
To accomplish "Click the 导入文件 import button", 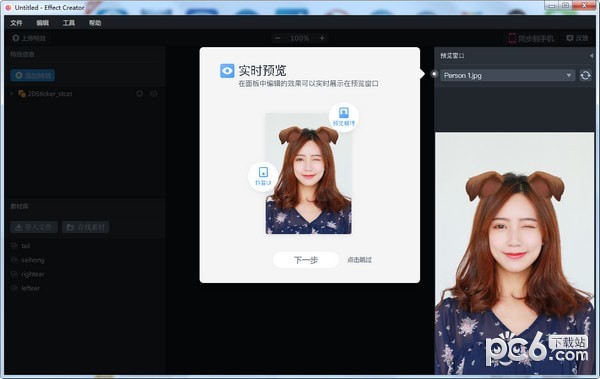I will 34,227.
